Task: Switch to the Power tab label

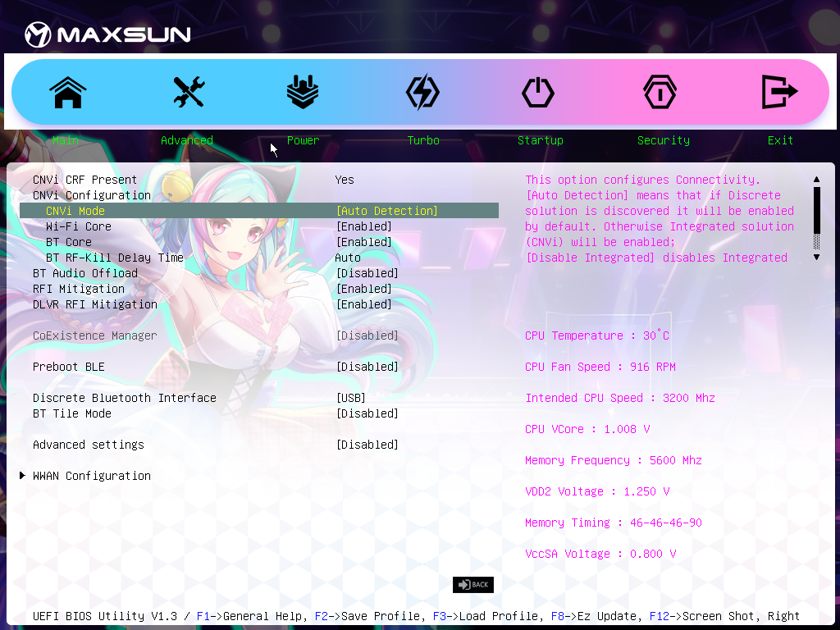Action: [x=304, y=140]
